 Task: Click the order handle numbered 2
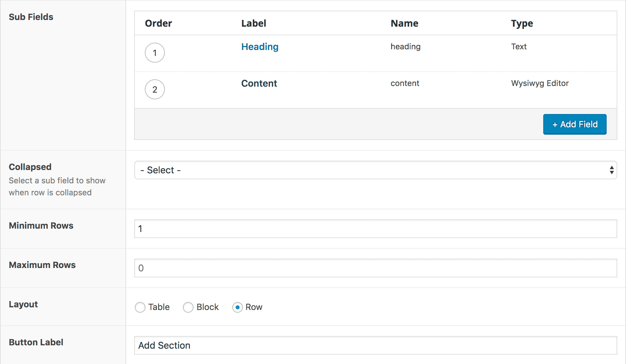click(154, 89)
